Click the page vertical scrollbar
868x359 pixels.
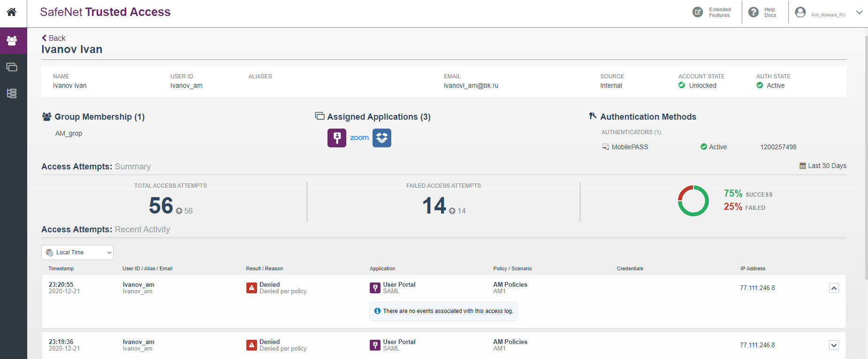[x=866, y=141]
